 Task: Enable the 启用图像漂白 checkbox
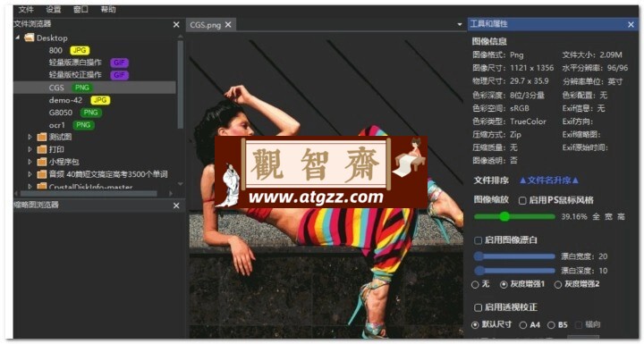(x=478, y=240)
